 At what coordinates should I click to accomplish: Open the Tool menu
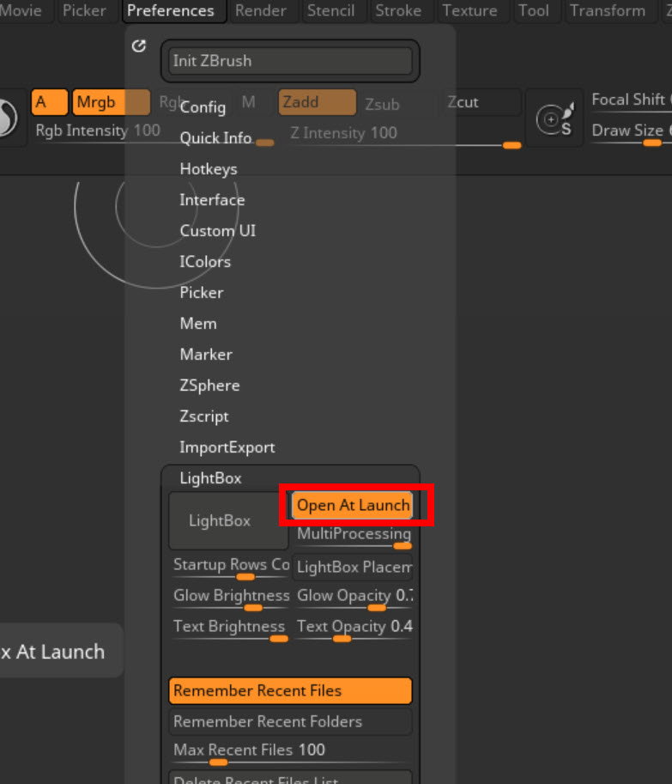[x=533, y=10]
